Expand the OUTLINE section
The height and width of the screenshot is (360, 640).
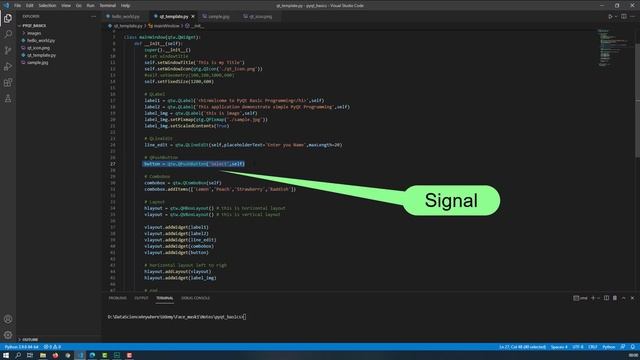coord(30,339)
